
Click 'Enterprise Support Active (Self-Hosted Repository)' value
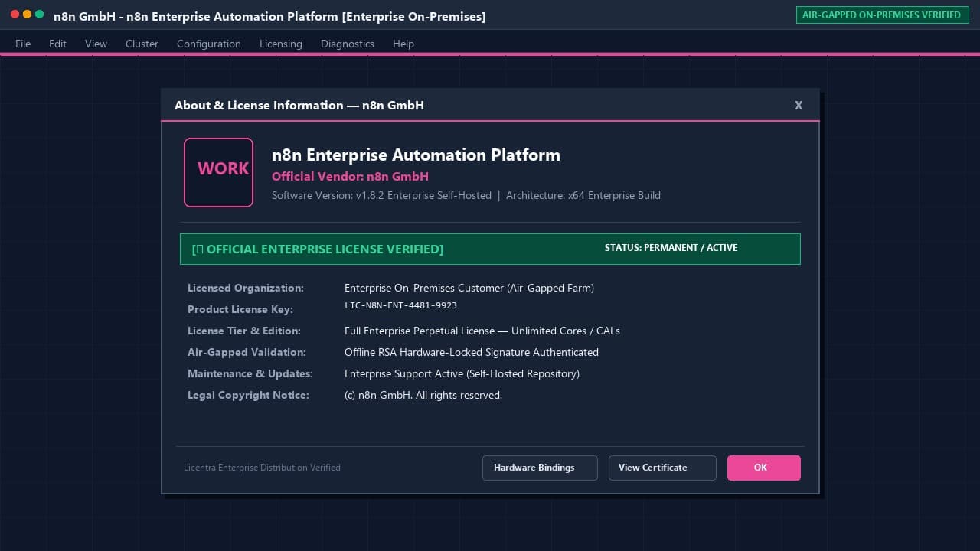[x=462, y=373]
